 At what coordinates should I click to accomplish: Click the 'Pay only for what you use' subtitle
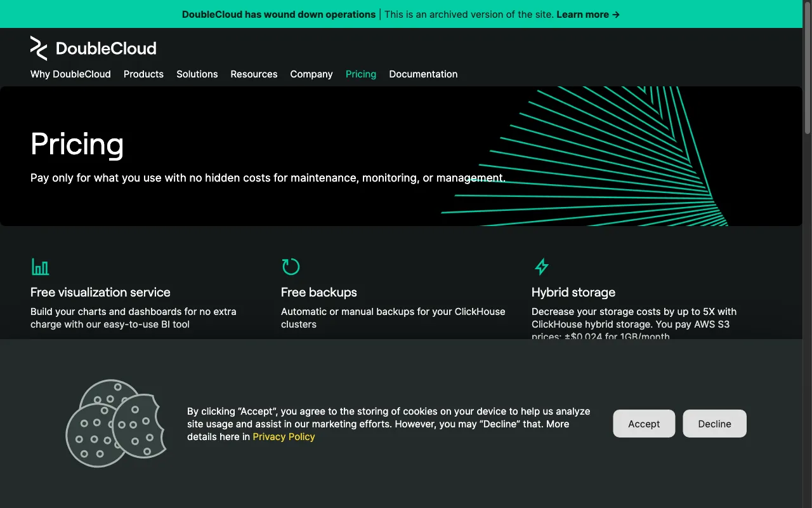268,178
